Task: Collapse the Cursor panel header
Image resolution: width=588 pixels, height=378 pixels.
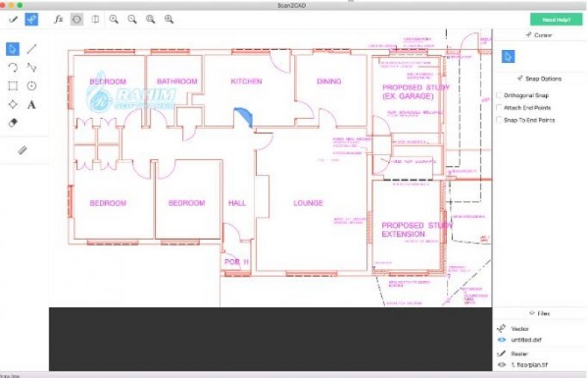Action: click(x=539, y=35)
